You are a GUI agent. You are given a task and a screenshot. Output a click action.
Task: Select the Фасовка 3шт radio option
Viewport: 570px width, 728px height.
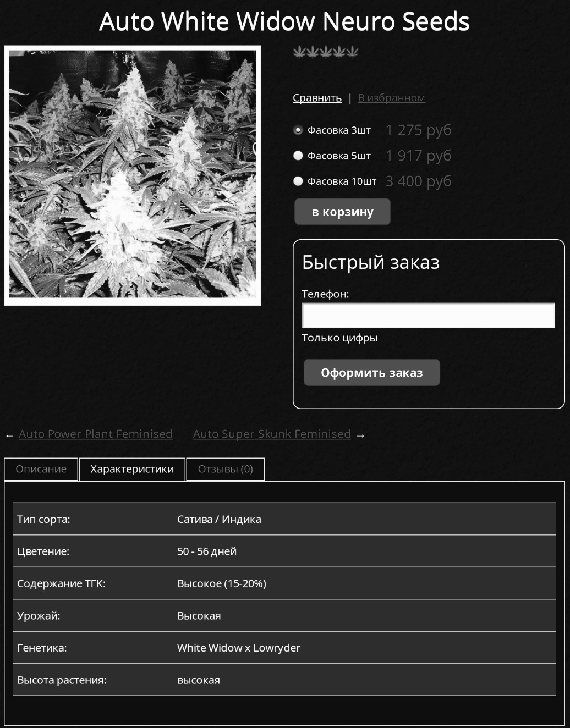click(x=298, y=130)
